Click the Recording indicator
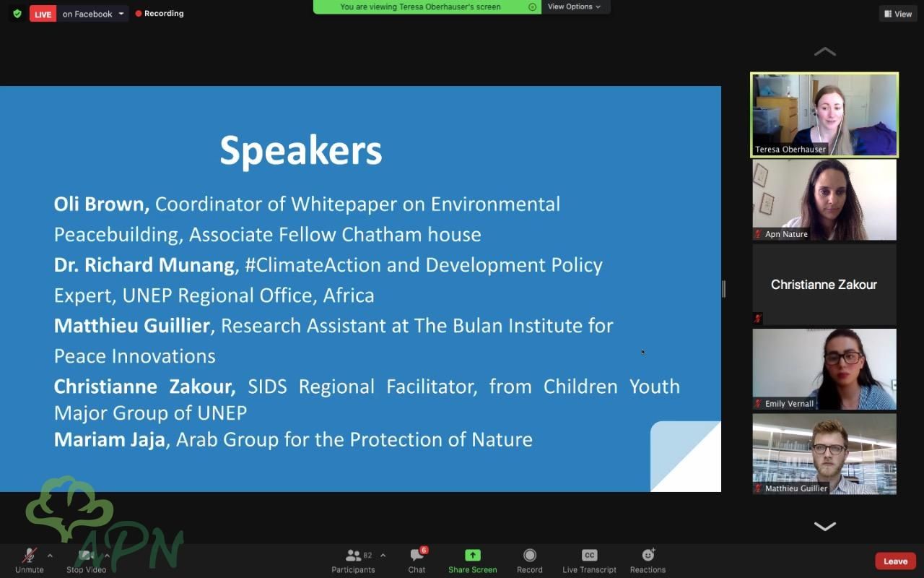Viewport: 924px width, 578px height. (160, 14)
